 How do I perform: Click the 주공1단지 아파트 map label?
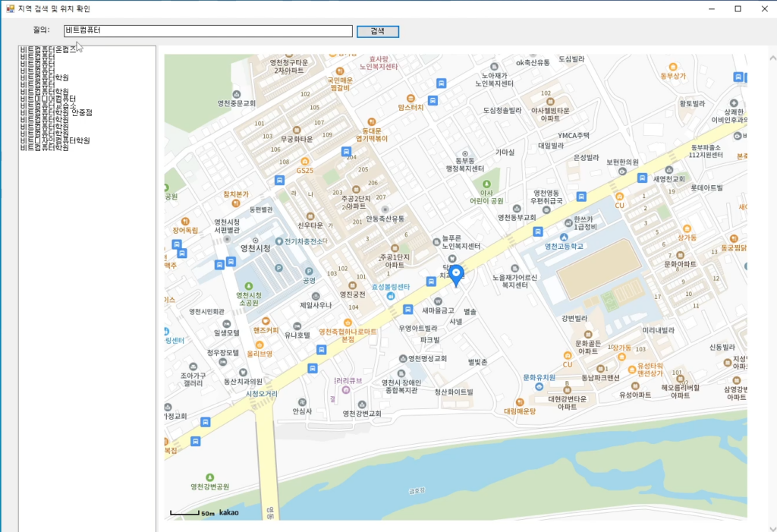tap(395, 261)
